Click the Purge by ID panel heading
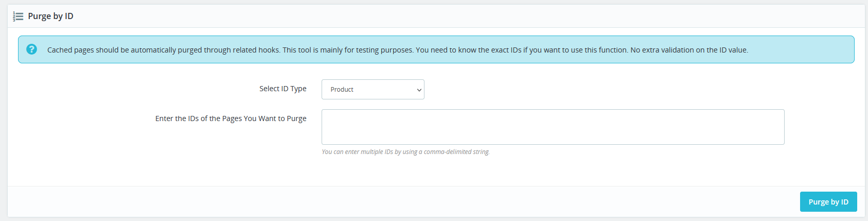868x221 pixels. coord(50,16)
